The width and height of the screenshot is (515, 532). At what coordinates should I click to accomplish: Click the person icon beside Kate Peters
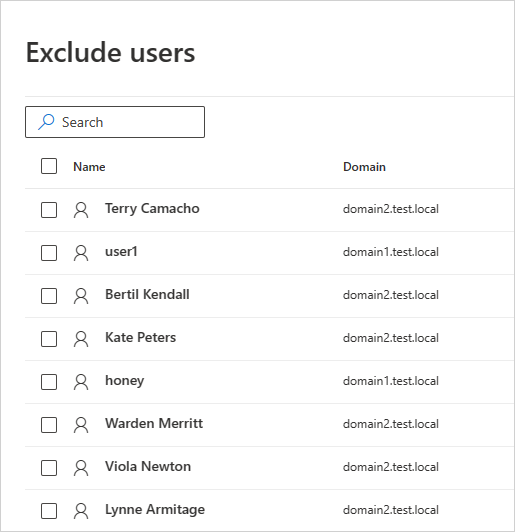[81, 339]
